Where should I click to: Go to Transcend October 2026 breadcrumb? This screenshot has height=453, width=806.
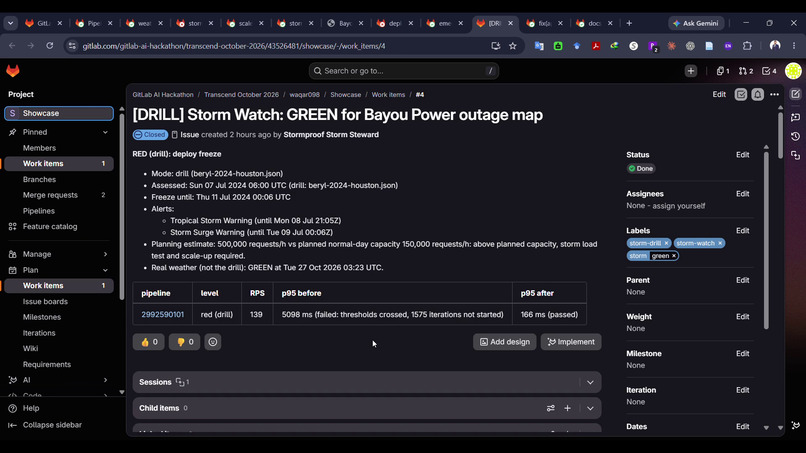click(241, 95)
